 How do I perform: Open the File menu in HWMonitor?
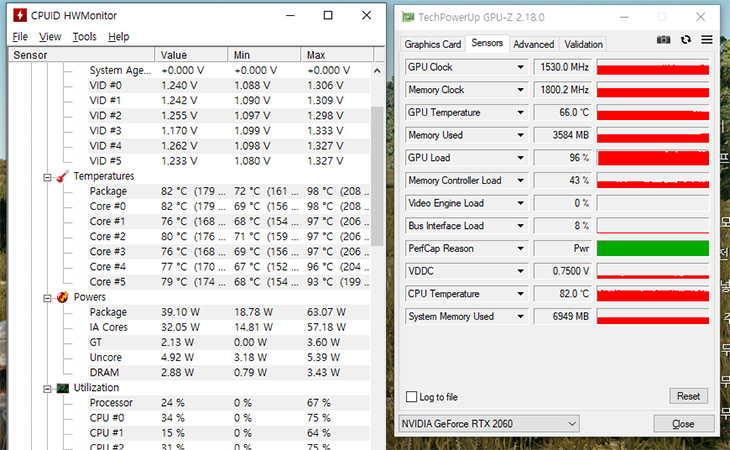[x=20, y=37]
